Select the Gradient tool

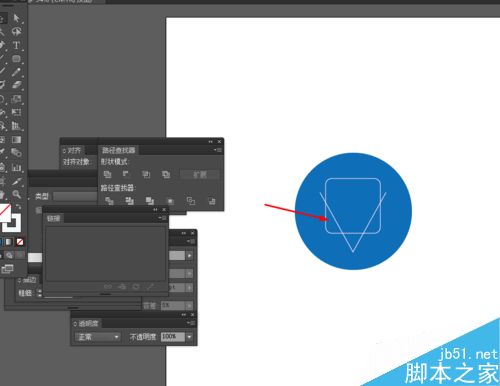(16, 139)
